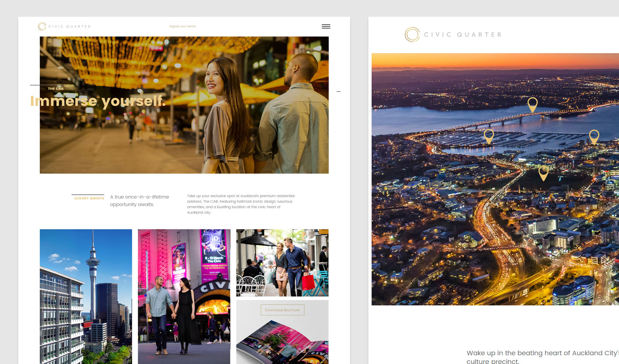Select the lowest map pin above the motorway
619x364 pixels.
pos(543,173)
